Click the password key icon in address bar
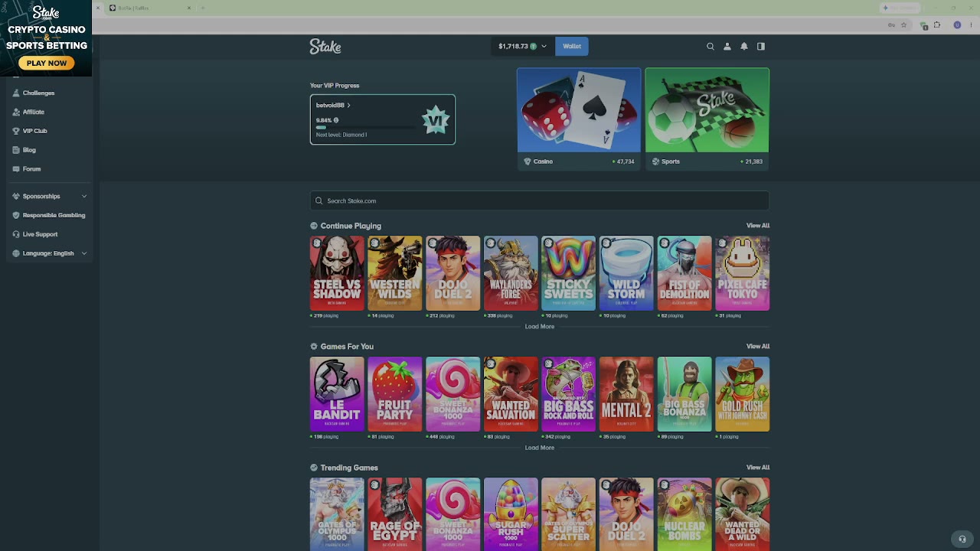Viewport: 980px width, 551px height. pyautogui.click(x=891, y=24)
